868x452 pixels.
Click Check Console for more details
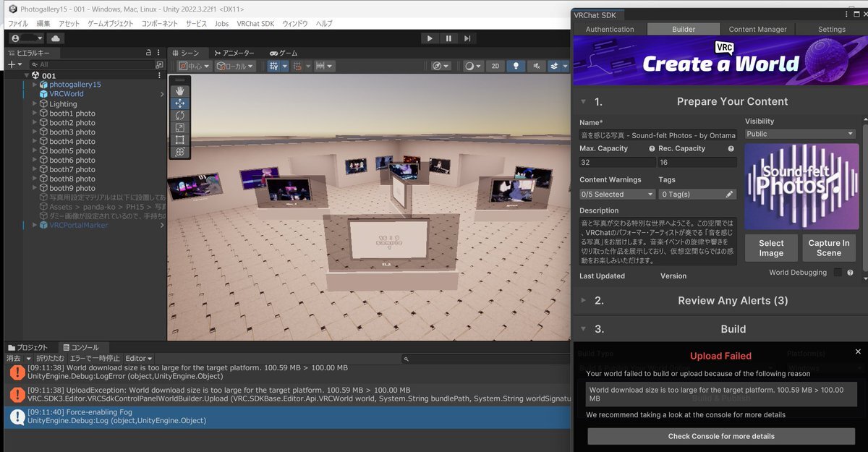pos(721,436)
